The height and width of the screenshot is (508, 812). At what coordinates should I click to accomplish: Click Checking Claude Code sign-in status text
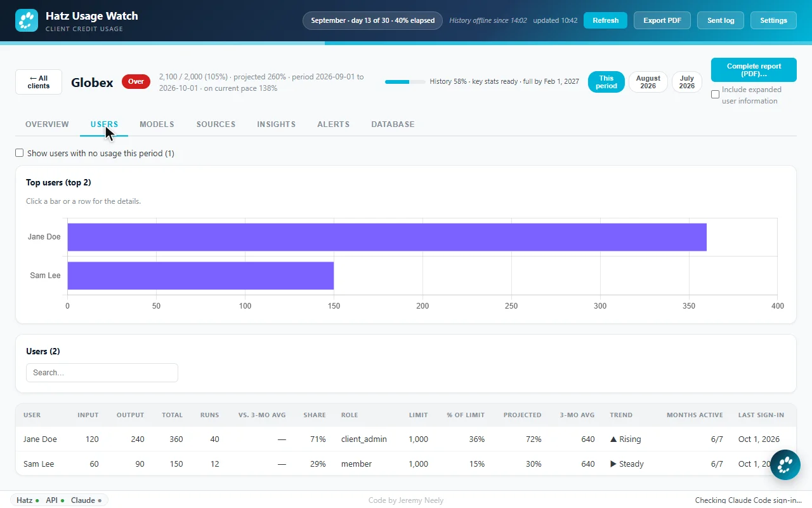(x=749, y=500)
